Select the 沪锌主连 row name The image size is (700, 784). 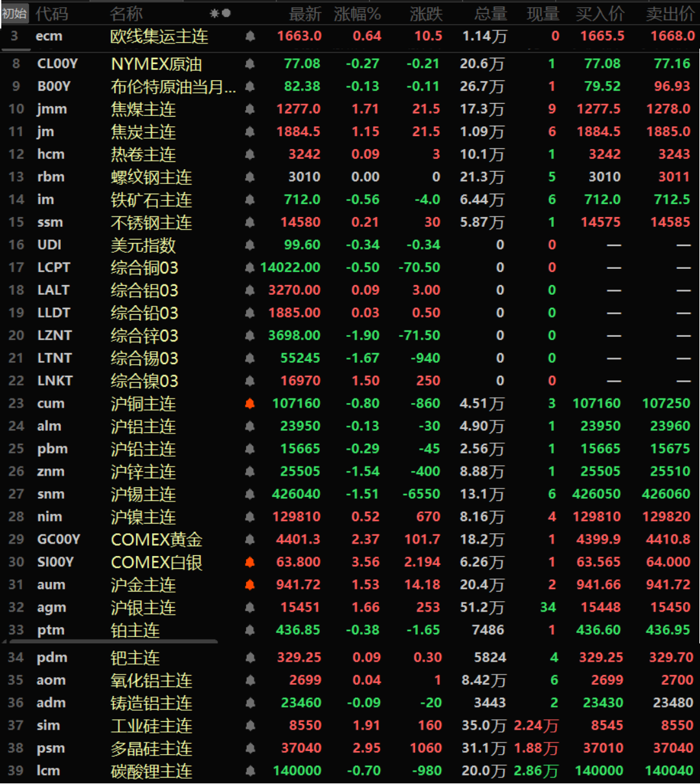tap(143, 472)
